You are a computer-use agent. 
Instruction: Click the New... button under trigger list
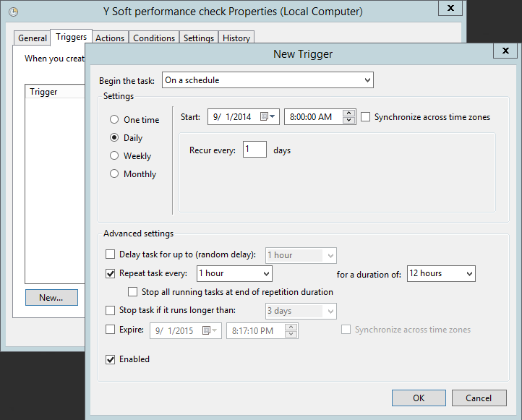[51, 297]
